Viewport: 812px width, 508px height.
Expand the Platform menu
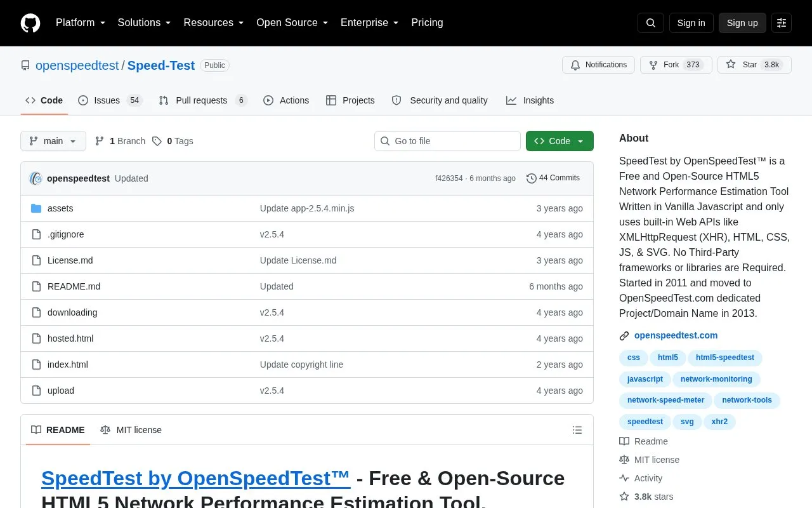tap(81, 23)
